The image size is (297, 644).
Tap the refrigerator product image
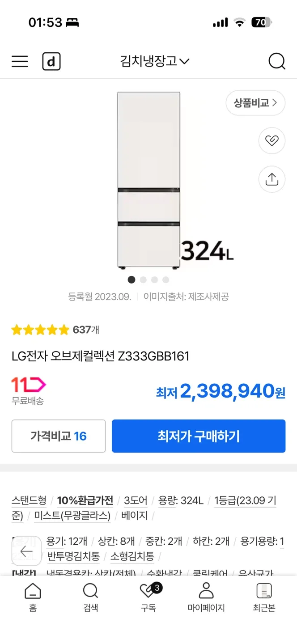(148, 180)
